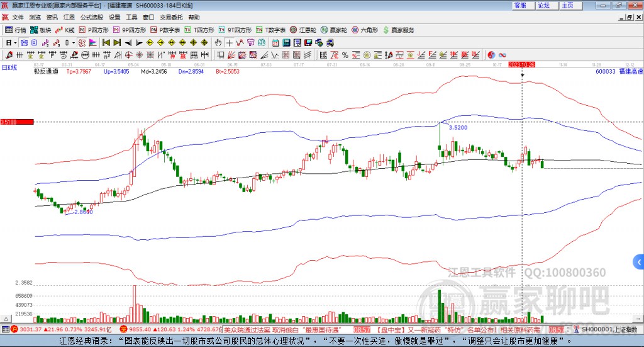Open the 公式选股 menu

[91, 17]
